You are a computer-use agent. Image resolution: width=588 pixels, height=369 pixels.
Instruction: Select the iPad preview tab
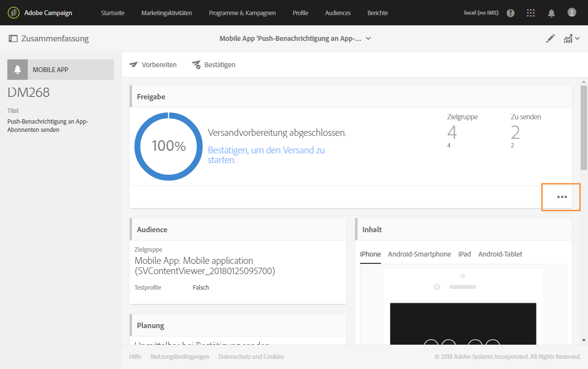pos(464,254)
